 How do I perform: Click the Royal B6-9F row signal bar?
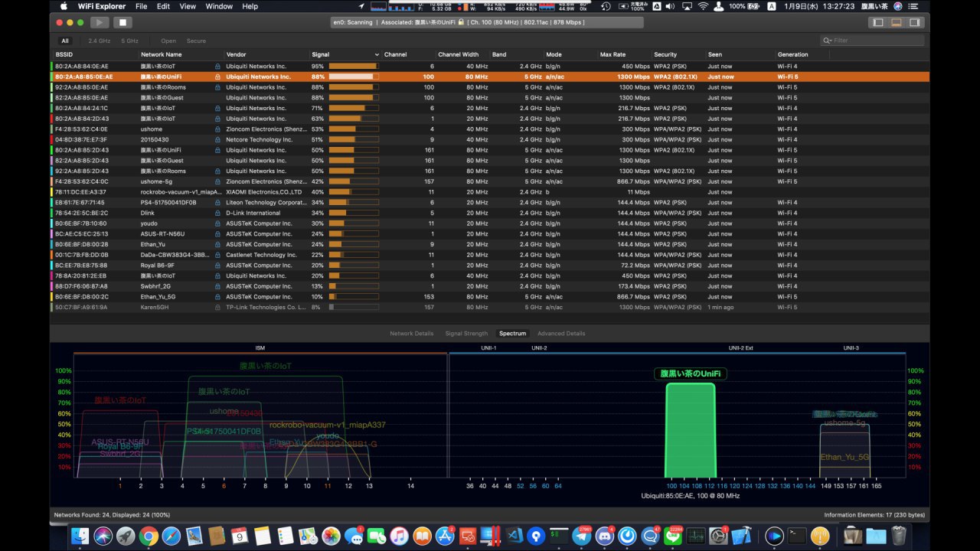coord(353,266)
